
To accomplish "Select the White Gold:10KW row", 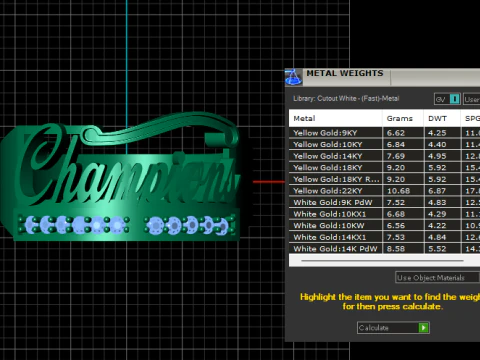I will tap(384, 226).
